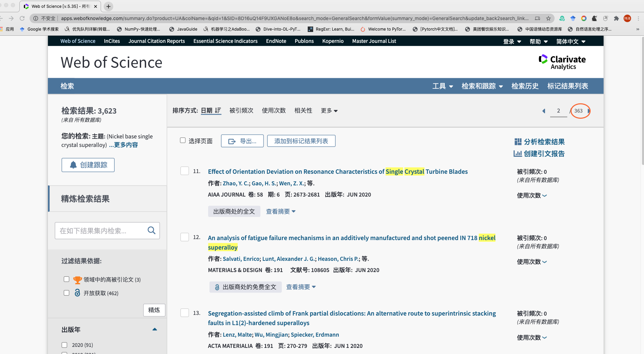This screenshot has width=644, height=354.
Task: Click the analyze results grid icon
Action: click(x=518, y=142)
